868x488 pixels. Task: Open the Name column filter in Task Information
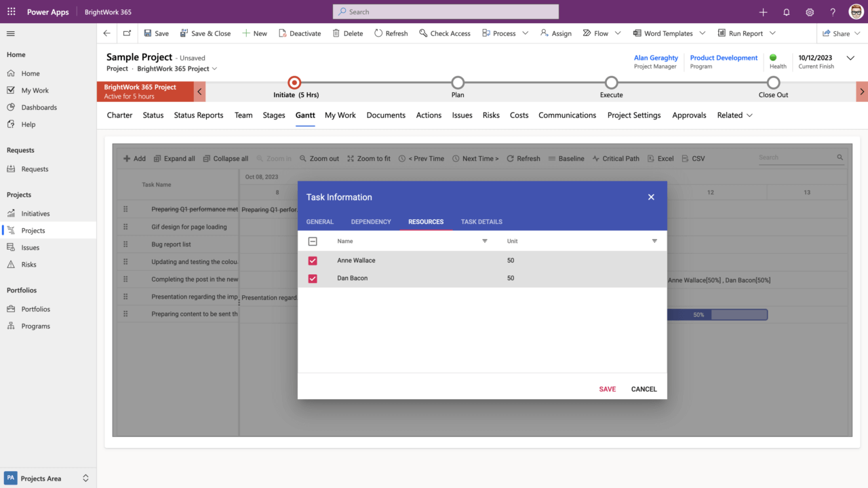click(x=484, y=241)
